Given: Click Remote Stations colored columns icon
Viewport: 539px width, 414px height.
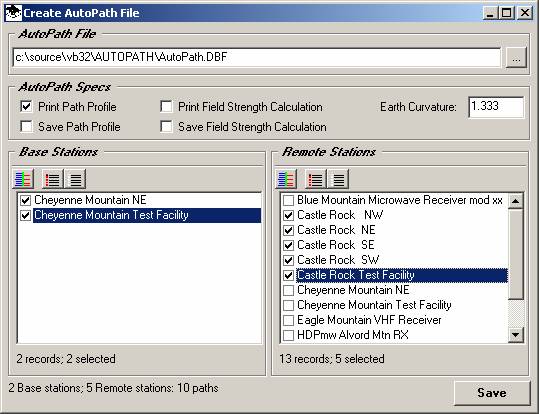Looking at the screenshot, I should pyautogui.click(x=286, y=179).
